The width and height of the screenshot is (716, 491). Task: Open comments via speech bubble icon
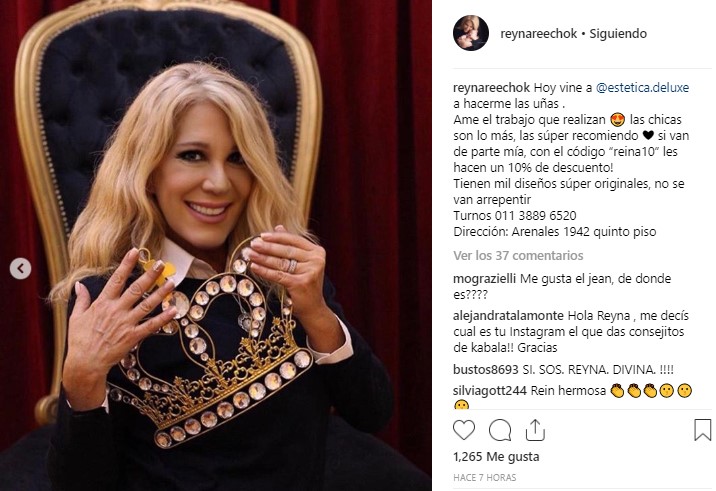point(500,430)
